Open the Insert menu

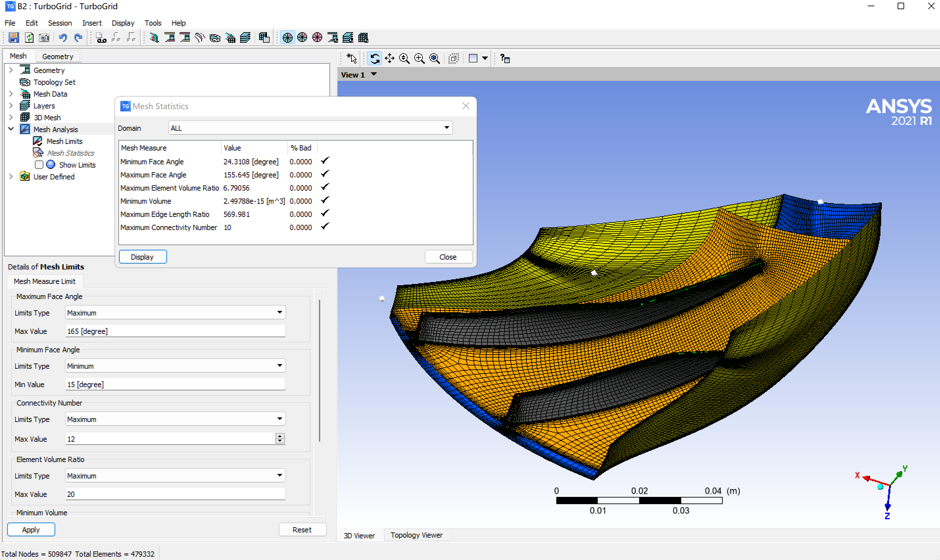[x=92, y=23]
